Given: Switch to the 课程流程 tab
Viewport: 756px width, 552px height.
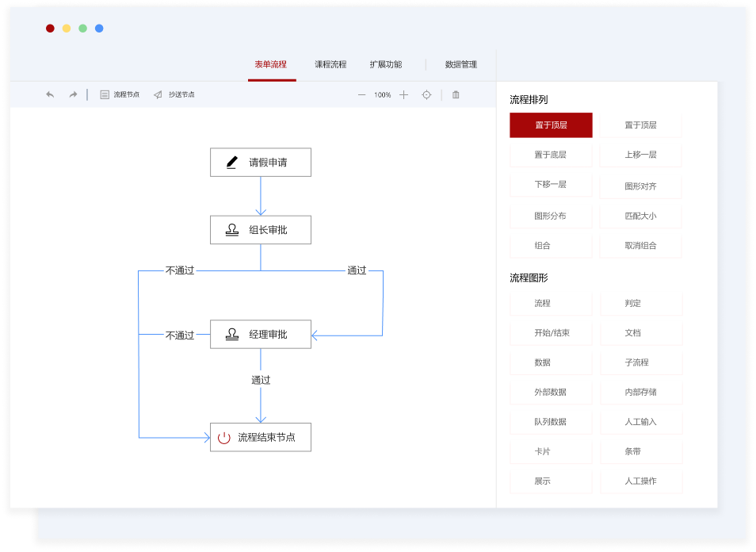Looking at the screenshot, I should 330,64.
